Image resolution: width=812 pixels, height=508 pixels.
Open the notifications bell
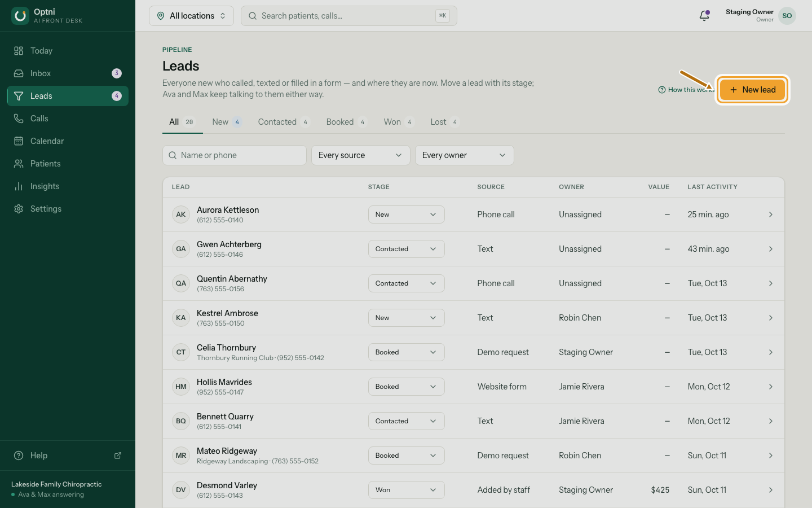tap(704, 16)
